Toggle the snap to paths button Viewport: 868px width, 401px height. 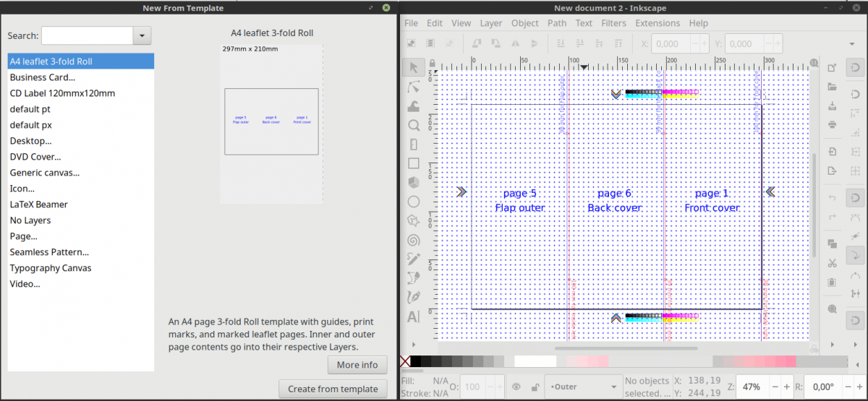click(856, 254)
